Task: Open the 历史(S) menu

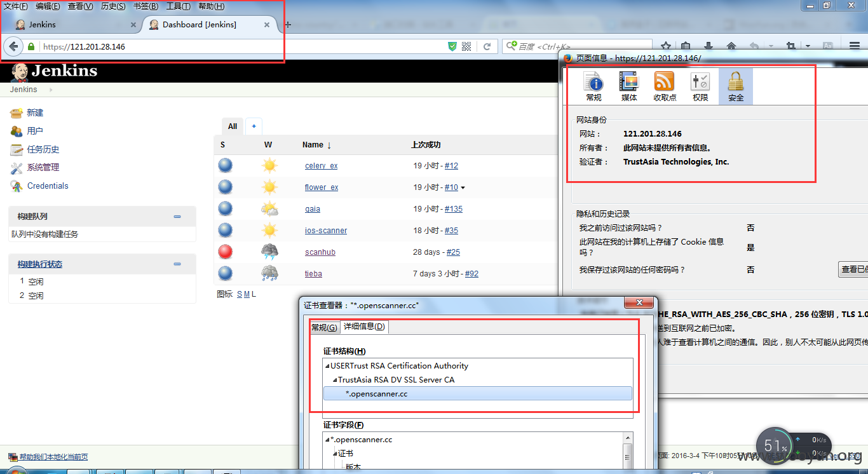Action: tap(113, 6)
